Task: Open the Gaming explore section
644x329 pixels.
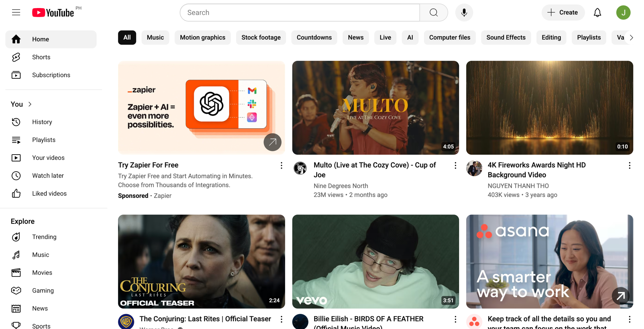Action: coord(43,290)
